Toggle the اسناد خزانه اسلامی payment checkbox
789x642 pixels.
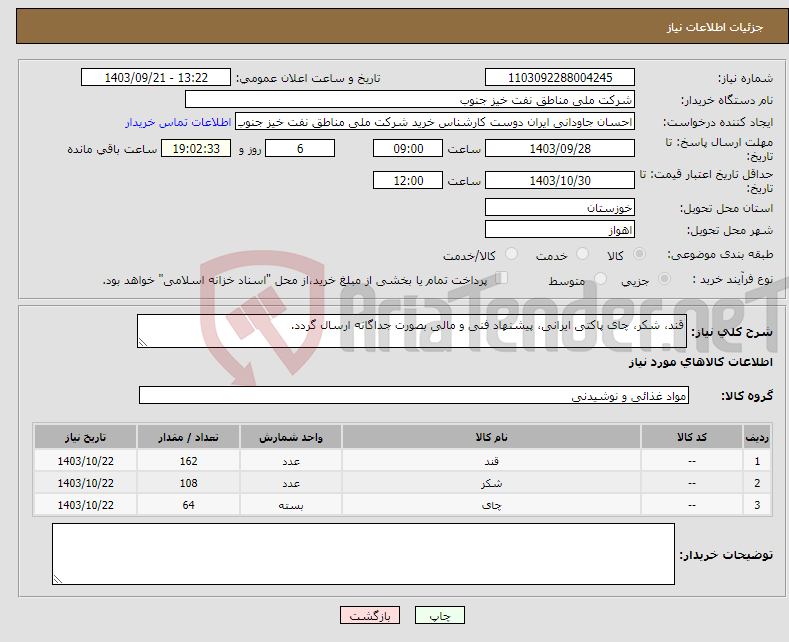pos(502,278)
